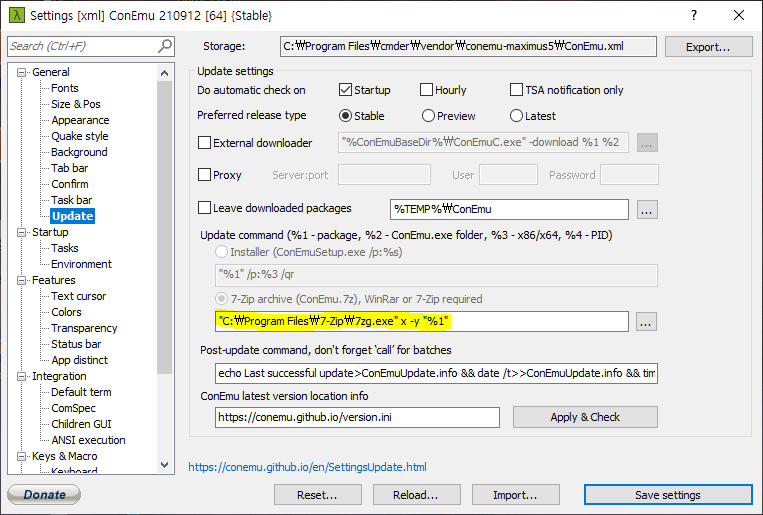This screenshot has width=763, height=515.
Task: Browse for downloaded packages folder
Action: click(647, 210)
